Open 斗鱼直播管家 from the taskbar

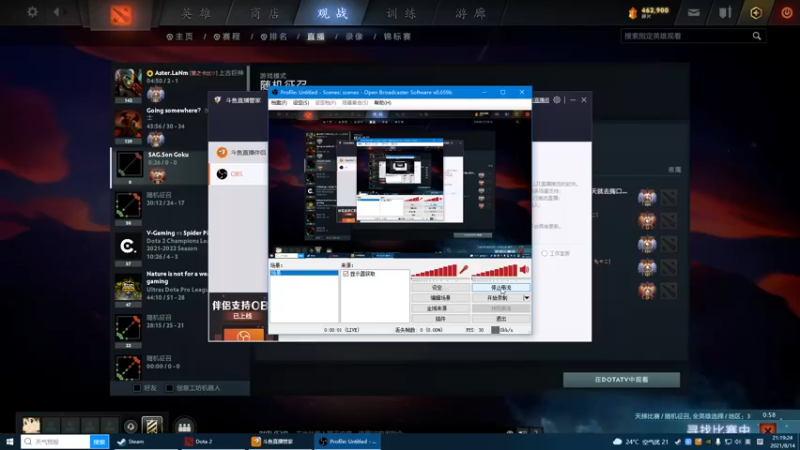281,442
